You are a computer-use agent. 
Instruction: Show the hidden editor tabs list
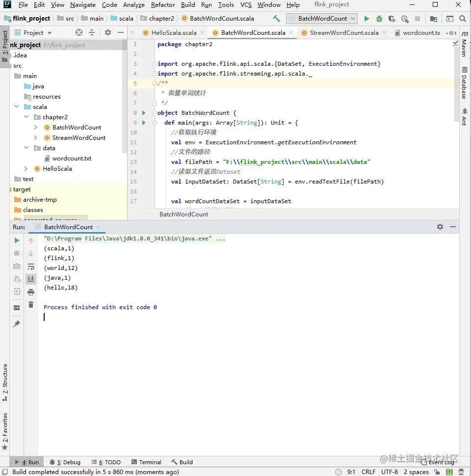click(x=451, y=33)
